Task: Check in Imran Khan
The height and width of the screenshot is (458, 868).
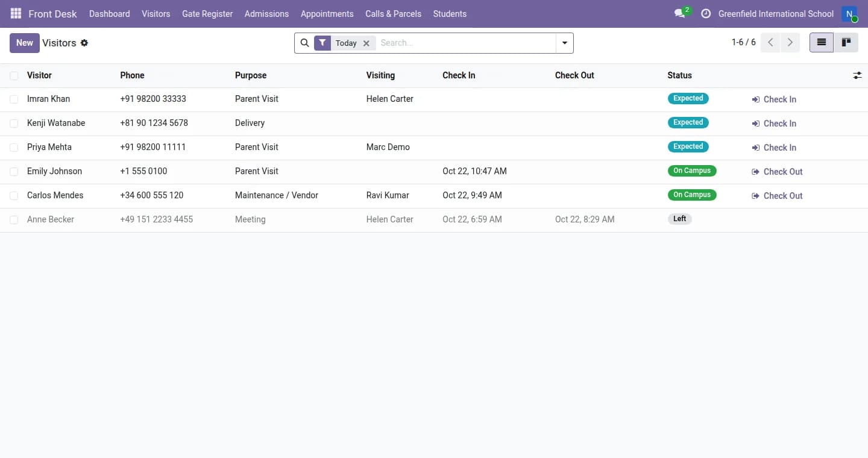Action: click(x=774, y=99)
